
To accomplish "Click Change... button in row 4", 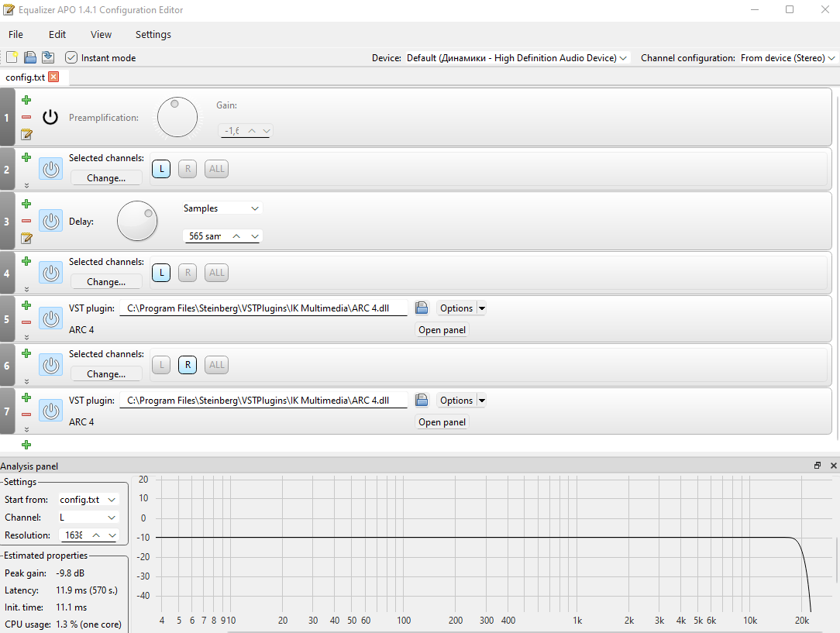I will coord(106,282).
